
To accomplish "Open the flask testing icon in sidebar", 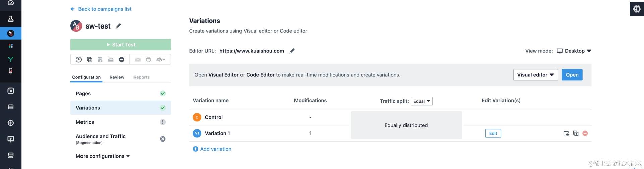I will [x=11, y=19].
